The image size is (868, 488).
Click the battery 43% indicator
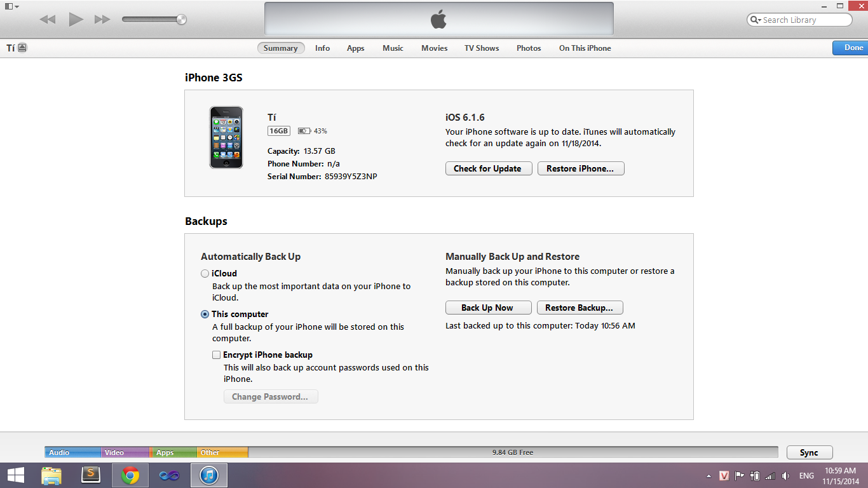coord(313,131)
